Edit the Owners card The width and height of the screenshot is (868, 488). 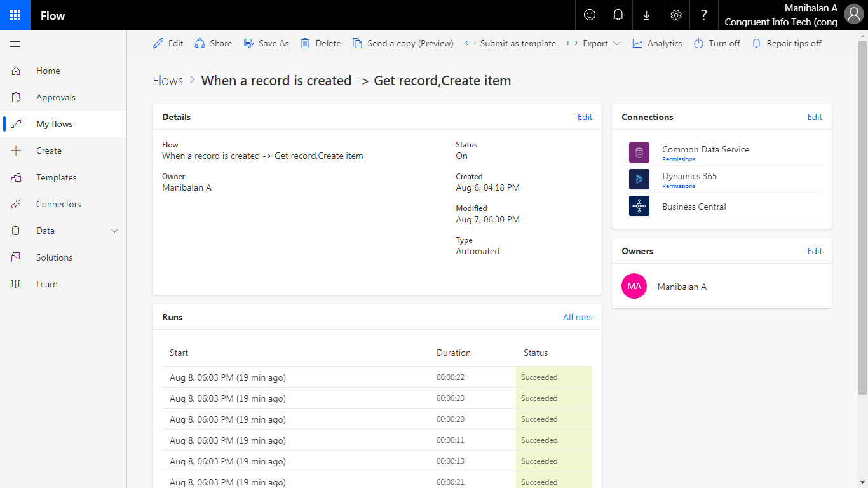[815, 251]
